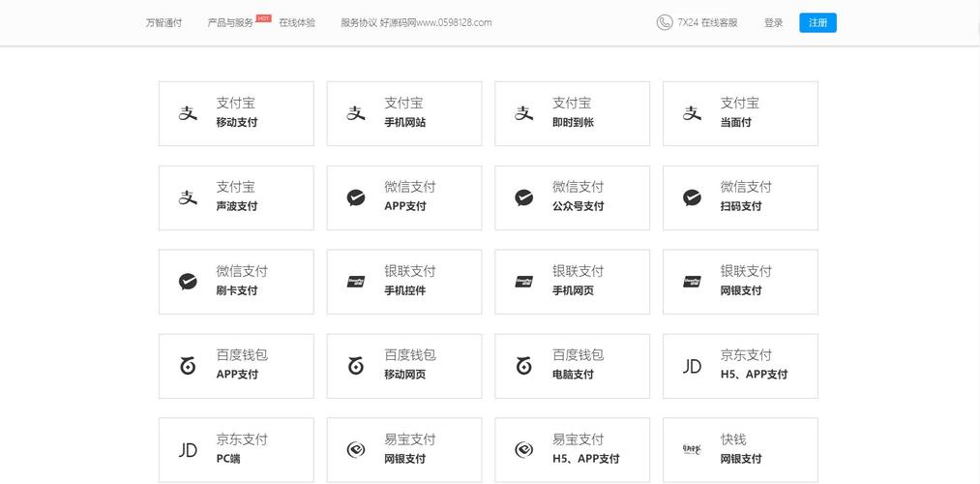Click the 快钱 logo icon
Image resolution: width=980 pixels, height=484 pixels.
pyautogui.click(x=692, y=449)
